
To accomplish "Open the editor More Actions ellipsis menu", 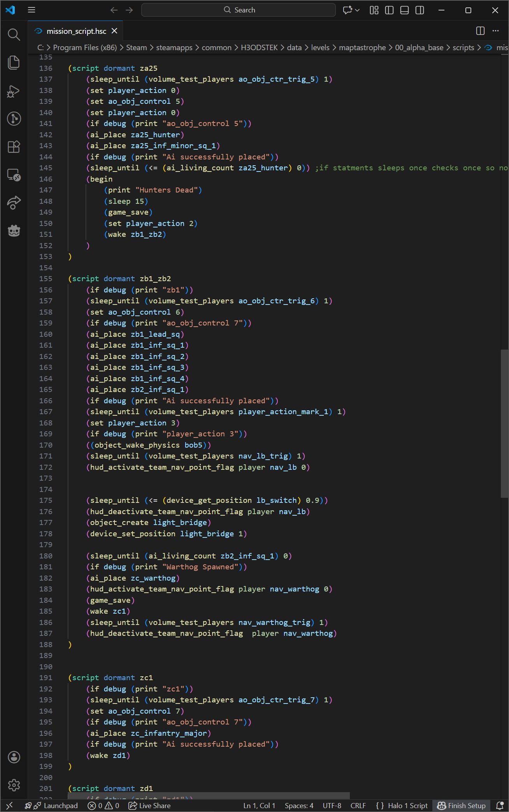I will tap(495, 31).
